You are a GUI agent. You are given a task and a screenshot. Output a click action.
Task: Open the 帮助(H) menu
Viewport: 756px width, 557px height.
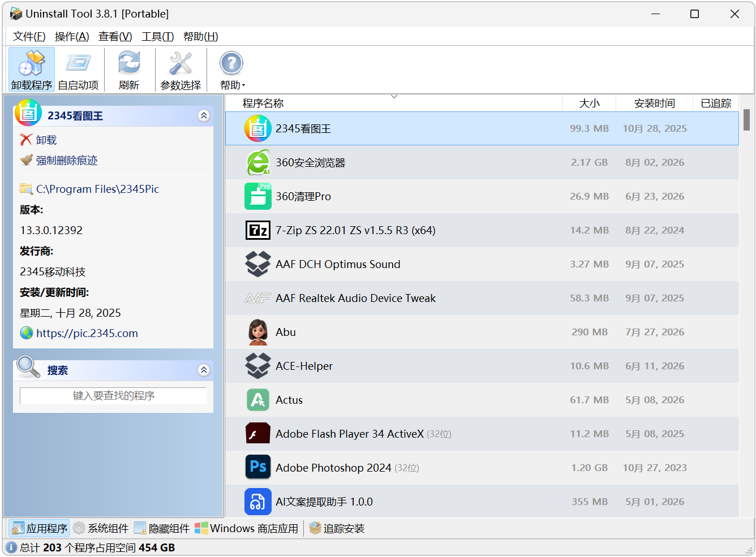(x=201, y=37)
